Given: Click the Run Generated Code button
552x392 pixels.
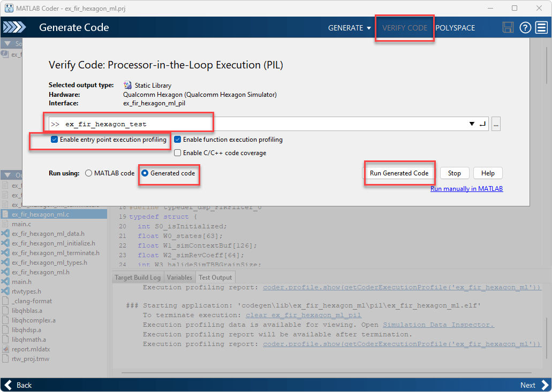Looking at the screenshot, I should pos(399,173).
